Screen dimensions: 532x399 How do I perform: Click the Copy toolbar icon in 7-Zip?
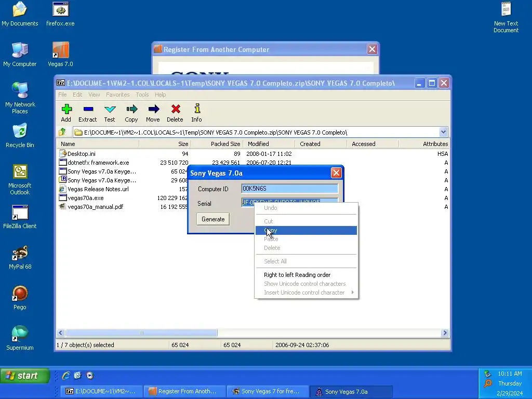pyautogui.click(x=131, y=113)
